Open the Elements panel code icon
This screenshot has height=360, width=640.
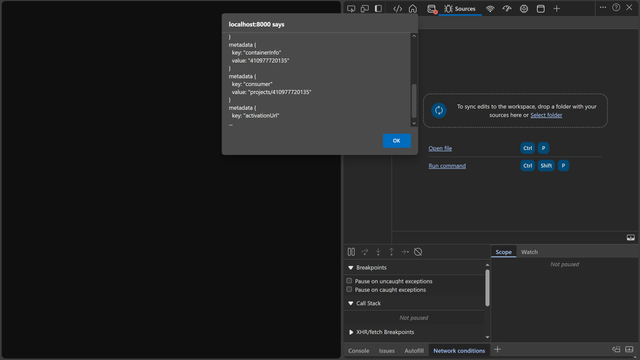(398, 9)
